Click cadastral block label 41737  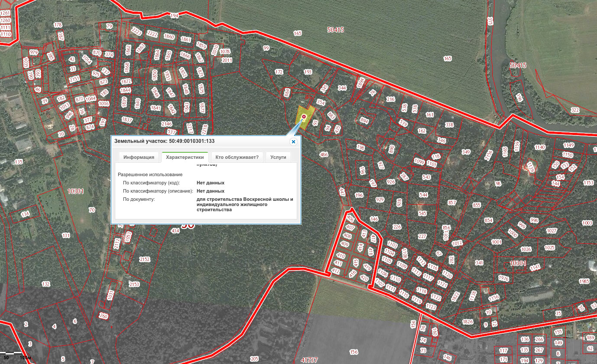pos(309,360)
